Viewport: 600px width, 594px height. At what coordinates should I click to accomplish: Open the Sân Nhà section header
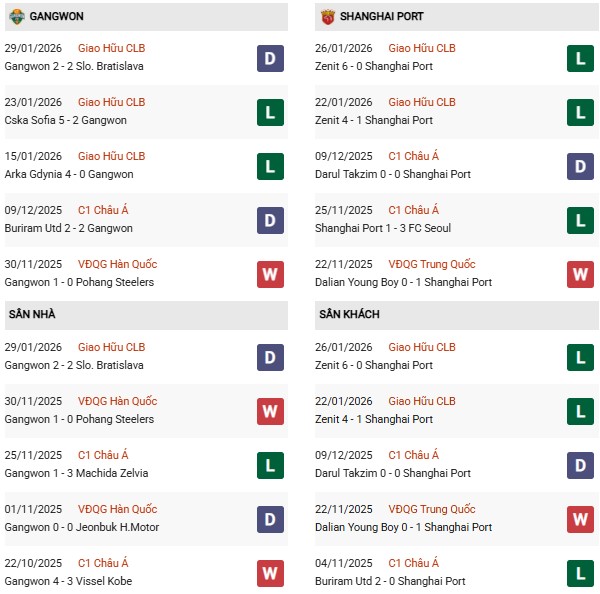(32, 314)
